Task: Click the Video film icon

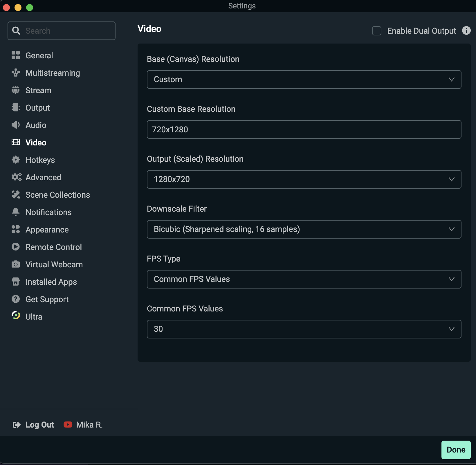Action: click(x=16, y=142)
